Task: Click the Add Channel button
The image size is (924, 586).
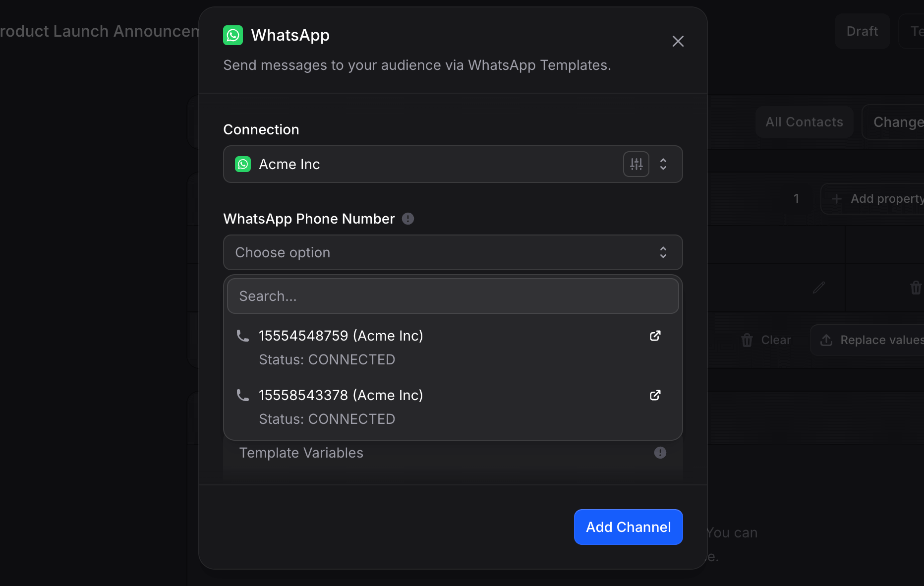Action: tap(628, 527)
